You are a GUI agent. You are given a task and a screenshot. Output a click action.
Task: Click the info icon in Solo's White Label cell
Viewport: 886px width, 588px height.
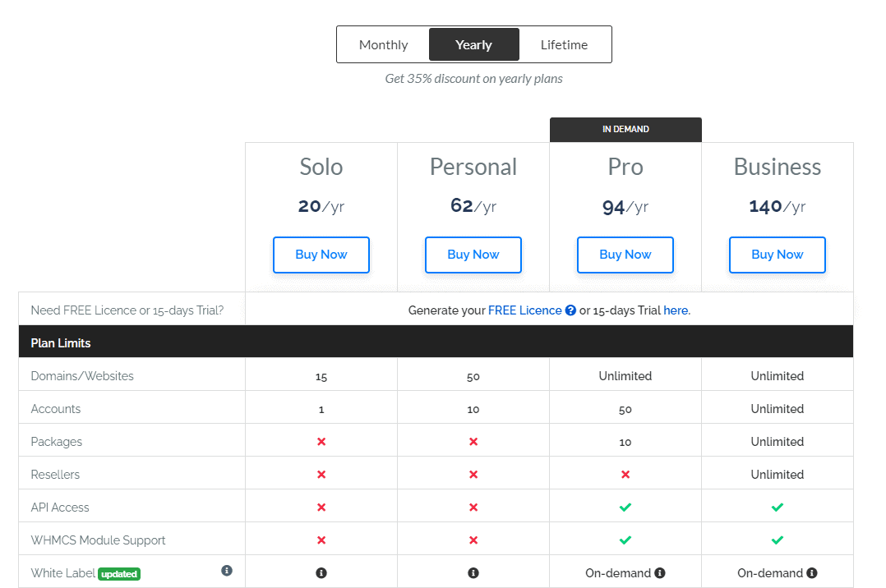point(321,572)
